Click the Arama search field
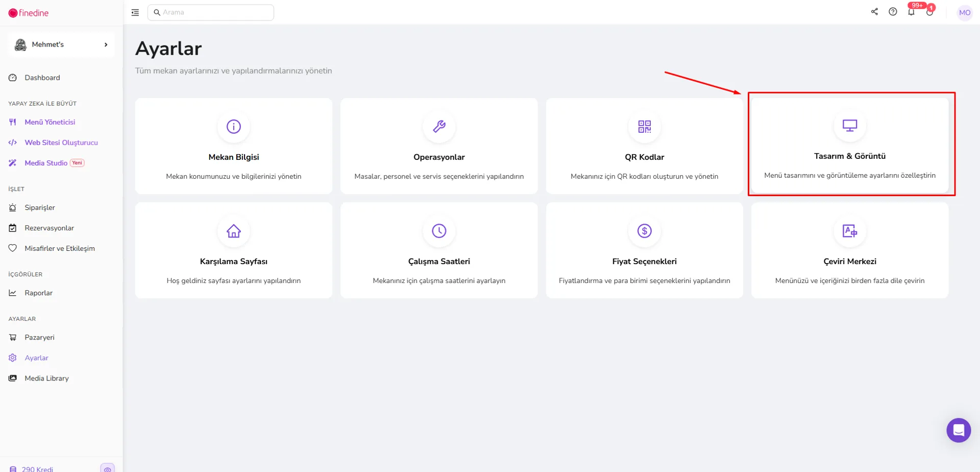This screenshot has height=472, width=980. tap(211, 12)
